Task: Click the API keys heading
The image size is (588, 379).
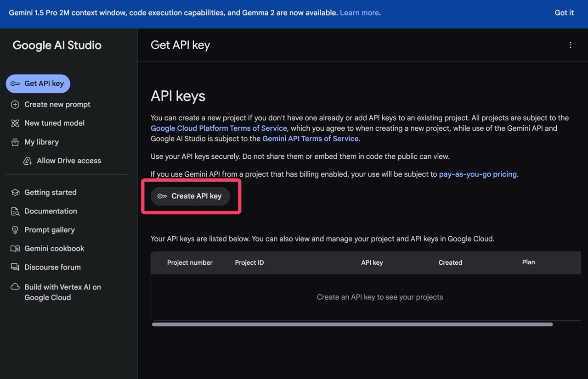Action: [178, 96]
